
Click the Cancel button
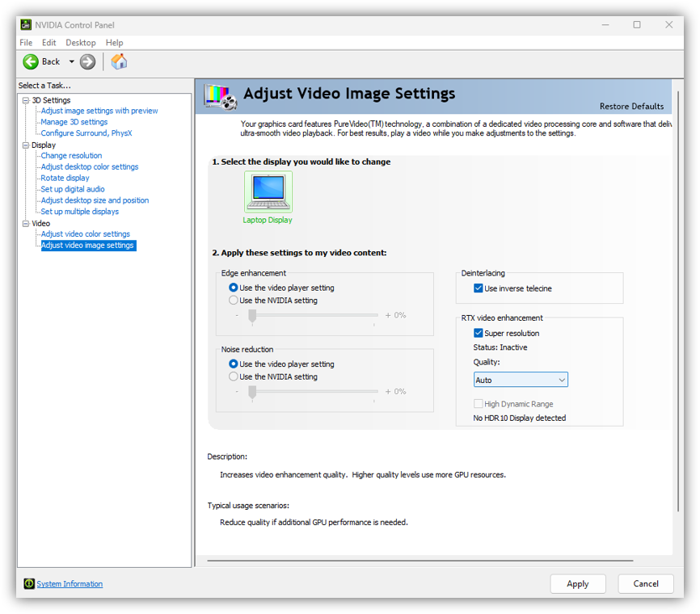(x=646, y=583)
